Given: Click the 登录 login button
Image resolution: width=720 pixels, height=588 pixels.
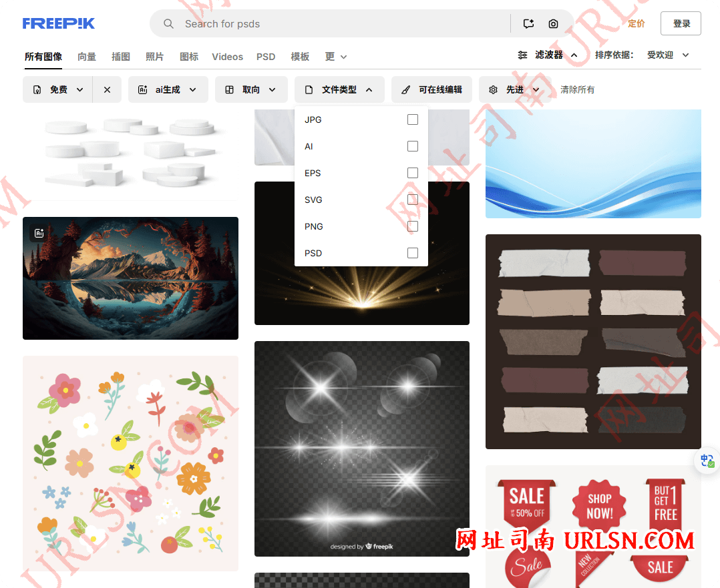Looking at the screenshot, I should pyautogui.click(x=681, y=23).
